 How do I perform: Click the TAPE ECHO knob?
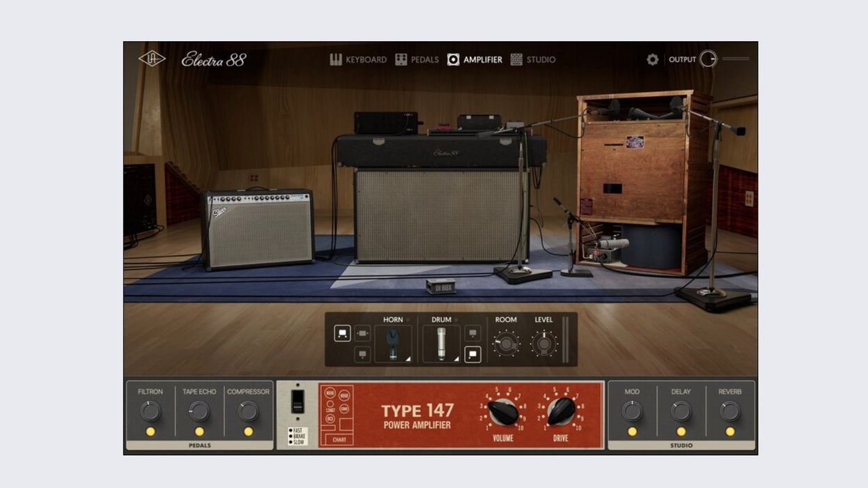pyautogui.click(x=199, y=411)
